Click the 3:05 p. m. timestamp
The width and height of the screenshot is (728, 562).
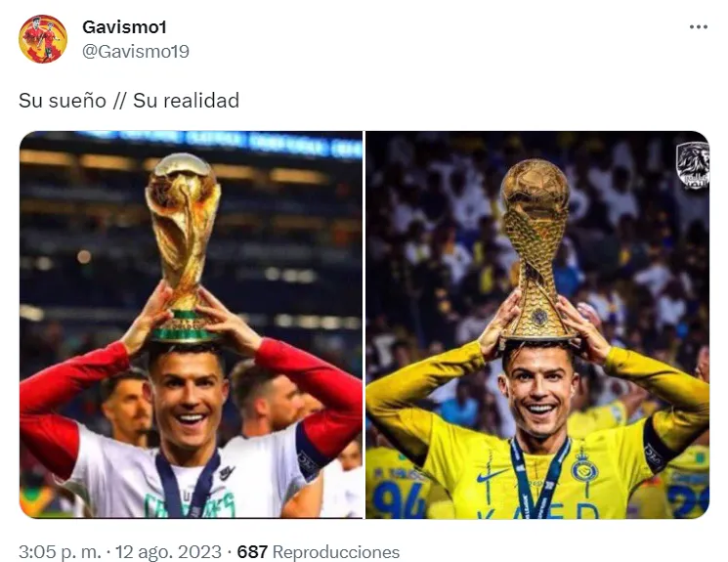coord(60,552)
